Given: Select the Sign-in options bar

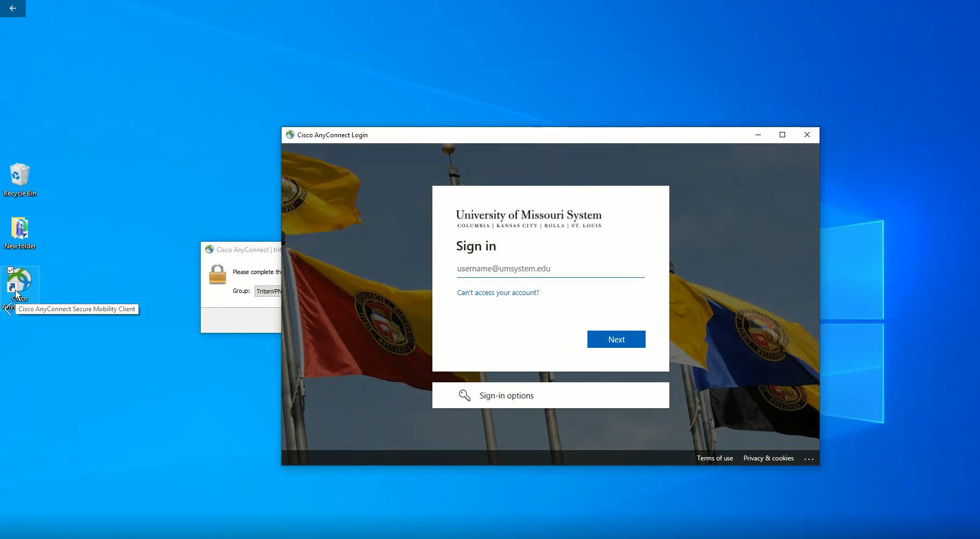Looking at the screenshot, I should click(x=550, y=395).
